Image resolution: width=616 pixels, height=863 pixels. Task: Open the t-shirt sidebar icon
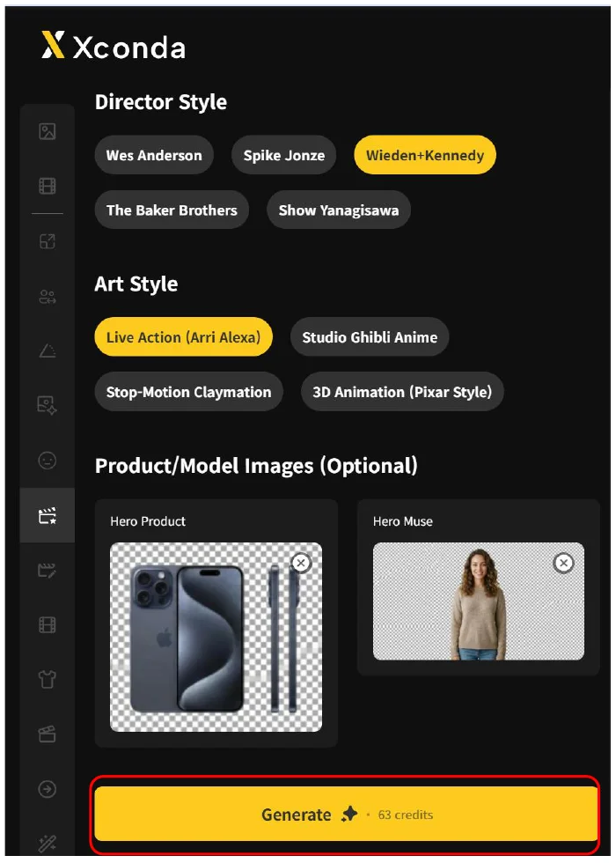tap(48, 680)
